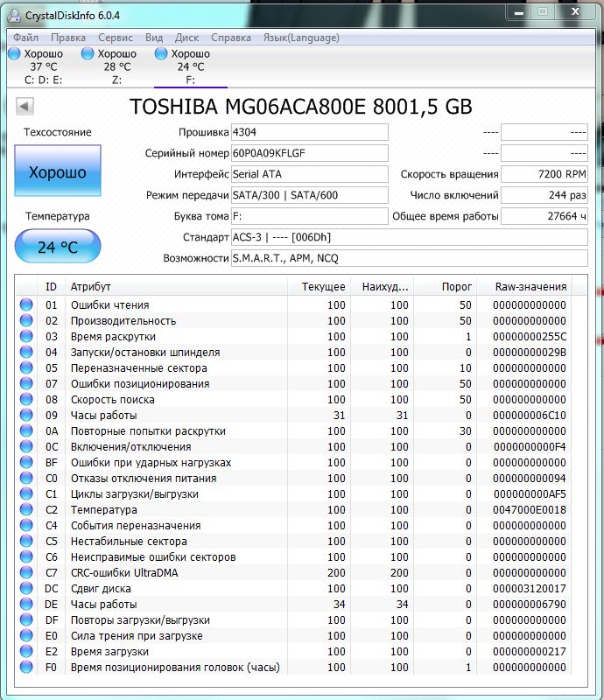Click status orb for C0 Отказы отключения питания
Image resolution: width=604 pixels, height=700 pixels.
pyautogui.click(x=26, y=478)
